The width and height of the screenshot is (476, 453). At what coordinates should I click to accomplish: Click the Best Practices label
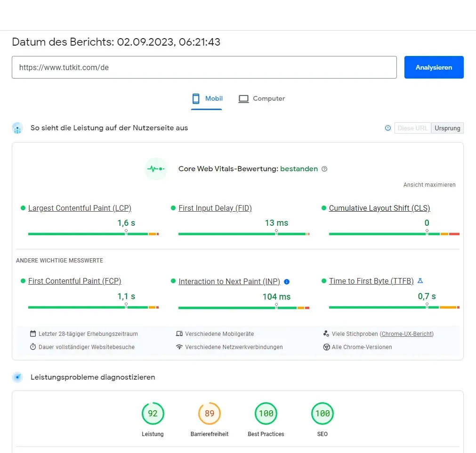(x=266, y=434)
